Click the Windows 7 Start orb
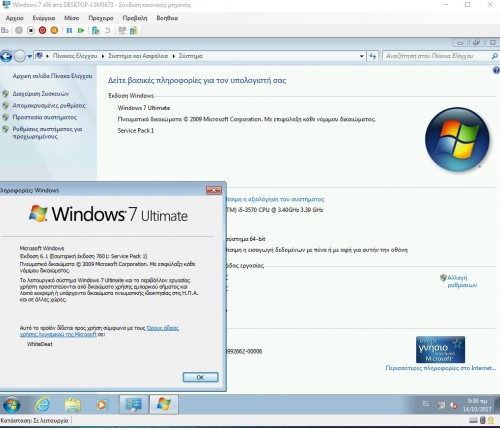 click(x=12, y=405)
